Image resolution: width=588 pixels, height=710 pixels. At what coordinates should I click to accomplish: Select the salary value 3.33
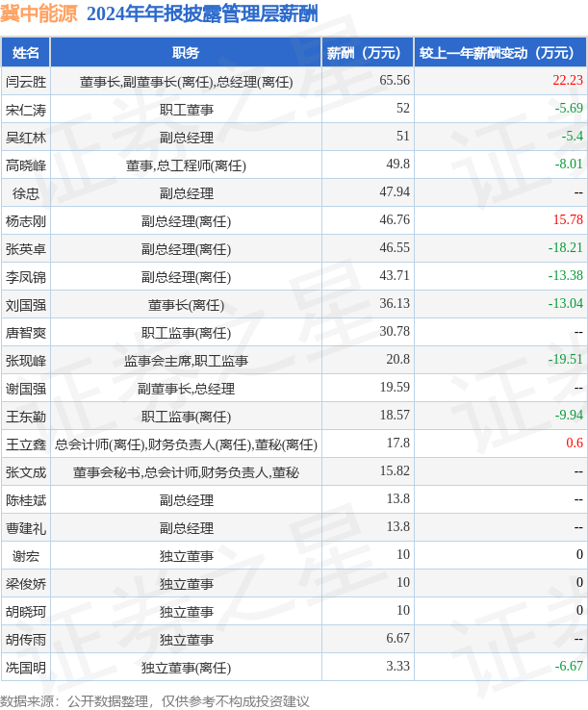point(397,666)
